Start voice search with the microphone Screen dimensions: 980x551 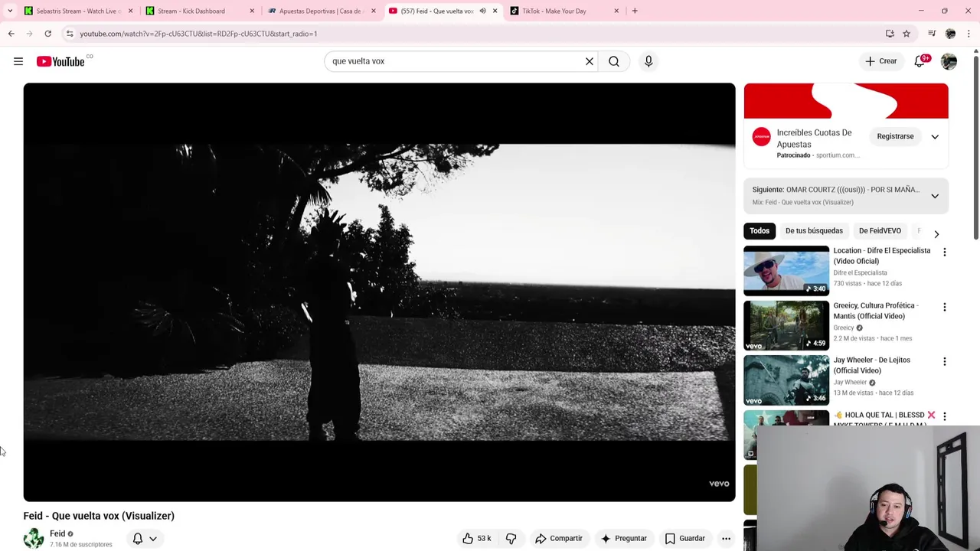click(x=648, y=61)
